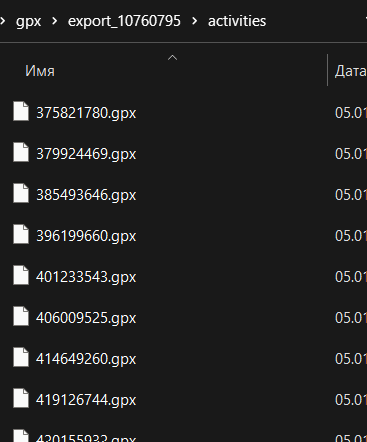Viewport: 367px width, 442px height.
Task: Click the 414649260.gpx file icon
Action: click(21, 357)
